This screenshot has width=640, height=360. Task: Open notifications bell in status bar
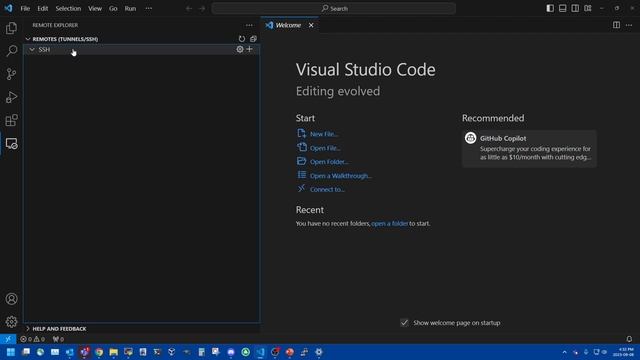[x=629, y=339]
